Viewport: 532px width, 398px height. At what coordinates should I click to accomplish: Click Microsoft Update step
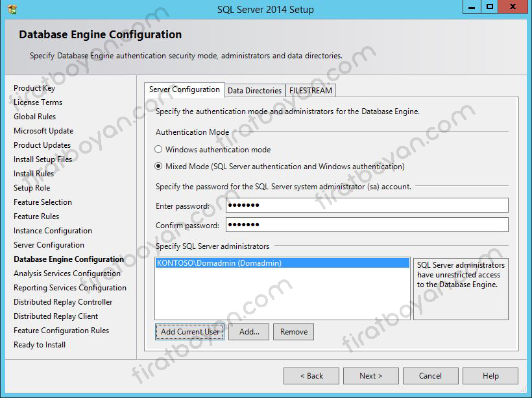pyautogui.click(x=43, y=131)
